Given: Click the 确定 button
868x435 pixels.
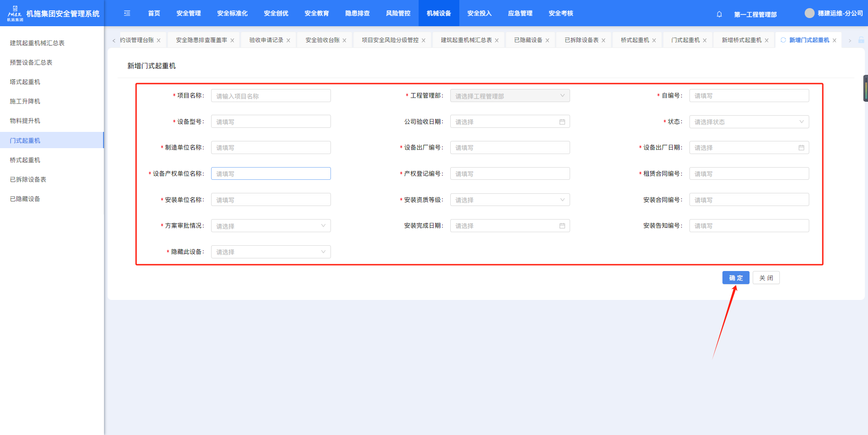Looking at the screenshot, I should (x=736, y=278).
